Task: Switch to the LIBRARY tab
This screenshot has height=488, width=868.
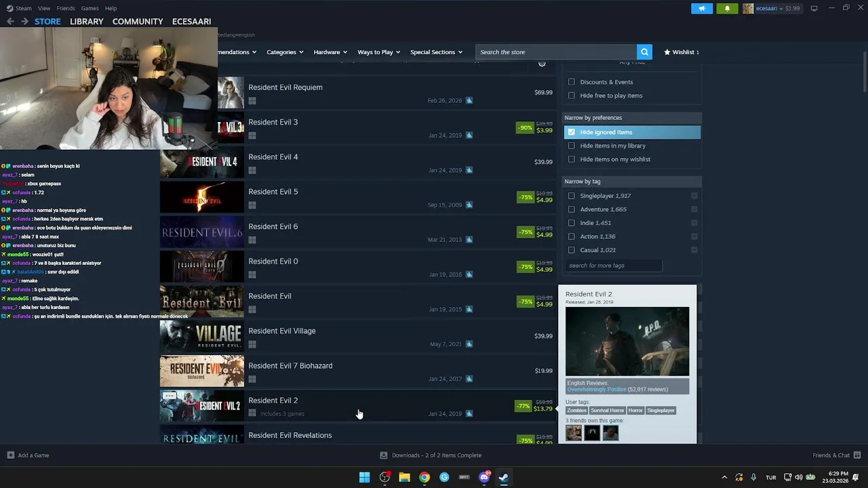Action: click(87, 21)
